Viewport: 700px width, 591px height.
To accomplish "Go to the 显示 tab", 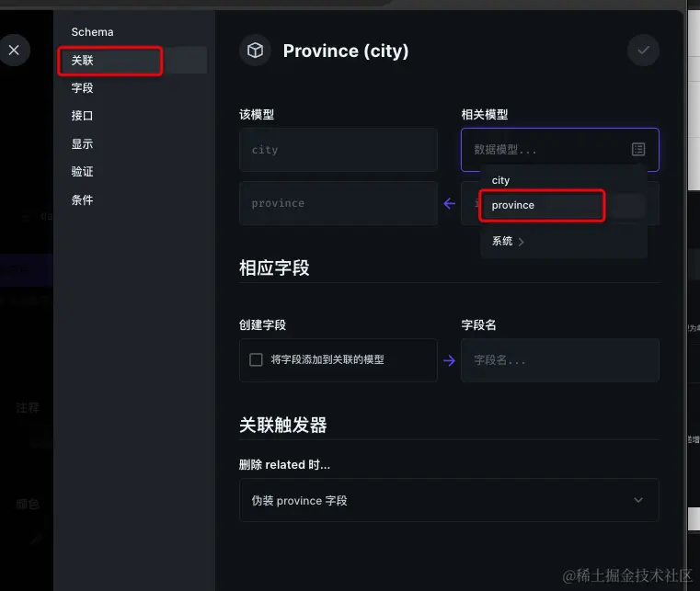I will (x=83, y=144).
